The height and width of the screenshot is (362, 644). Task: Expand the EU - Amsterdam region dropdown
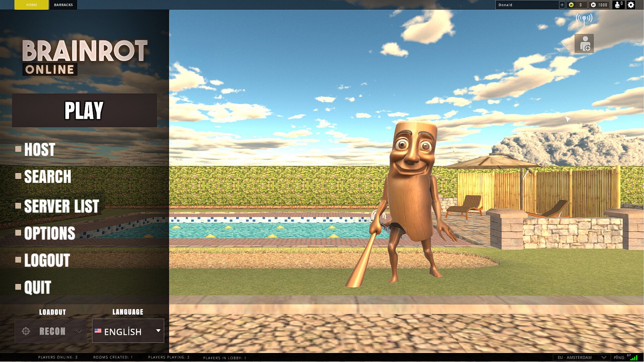point(582,357)
